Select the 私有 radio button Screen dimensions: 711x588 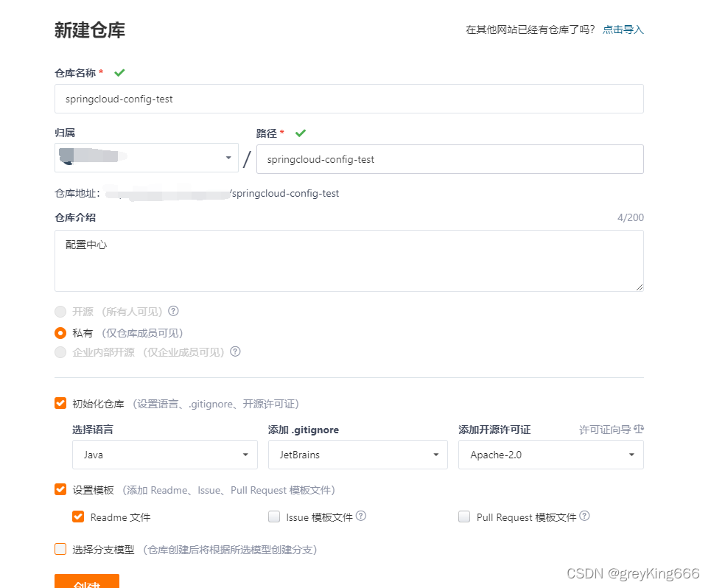point(60,333)
